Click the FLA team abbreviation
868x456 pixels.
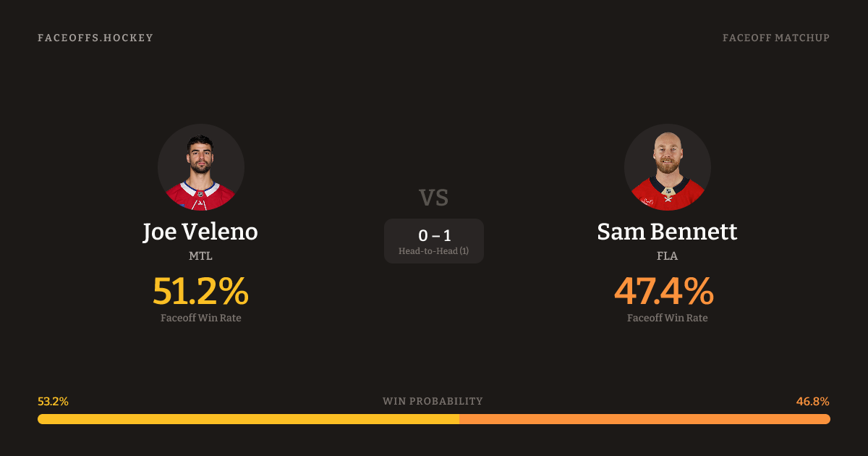[x=667, y=256]
